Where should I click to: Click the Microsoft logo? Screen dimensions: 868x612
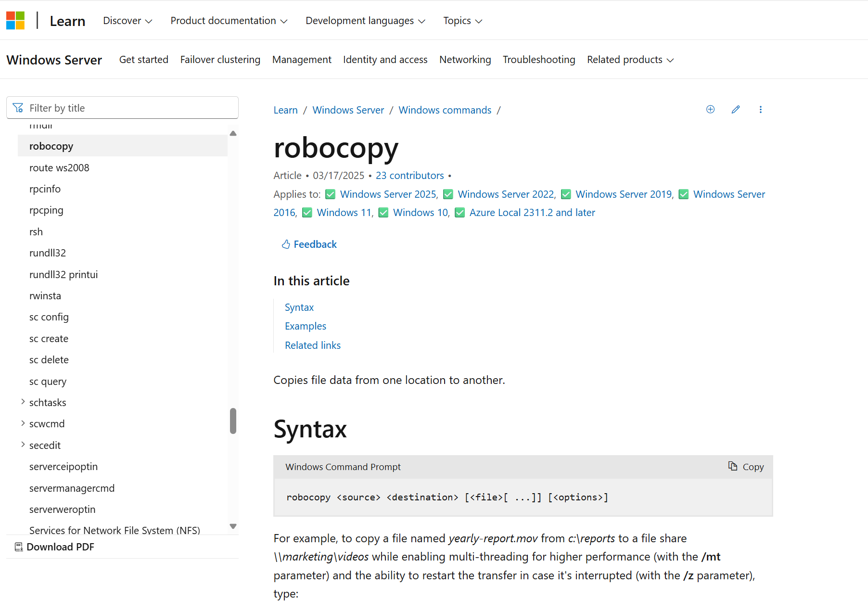[15, 20]
